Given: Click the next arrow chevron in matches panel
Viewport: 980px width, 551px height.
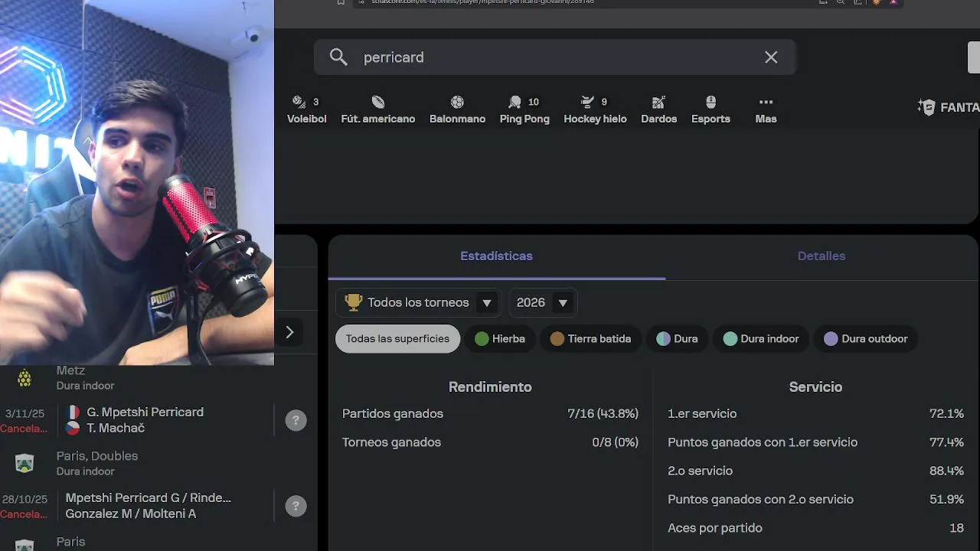Looking at the screenshot, I should coord(289,332).
